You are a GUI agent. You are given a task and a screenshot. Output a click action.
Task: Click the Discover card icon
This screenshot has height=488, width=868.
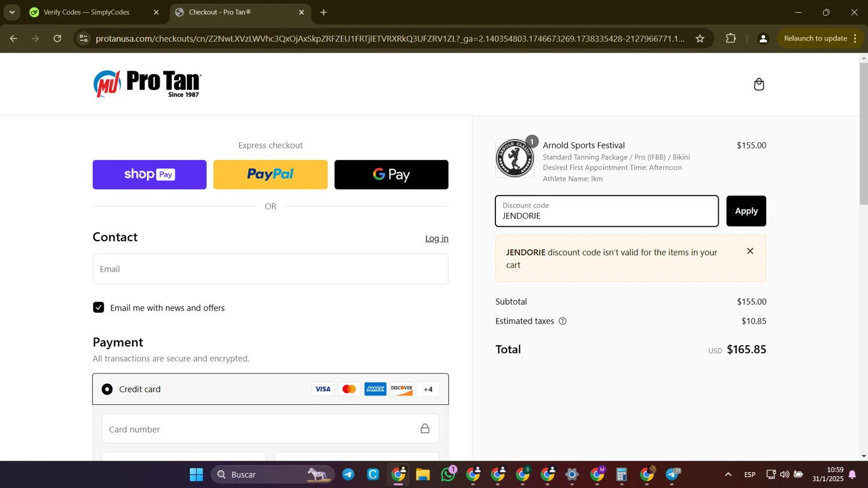[x=402, y=389]
